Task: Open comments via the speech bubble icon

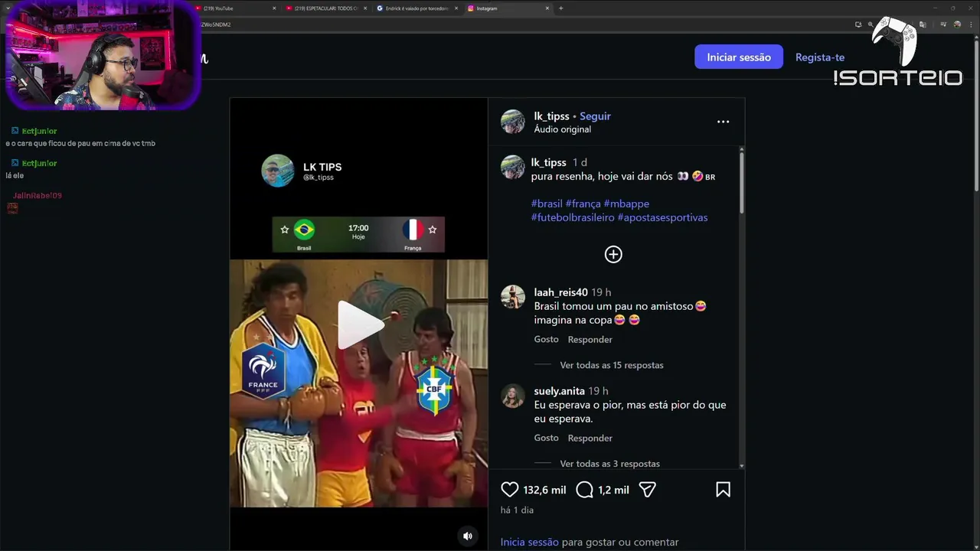Action: coord(585,490)
